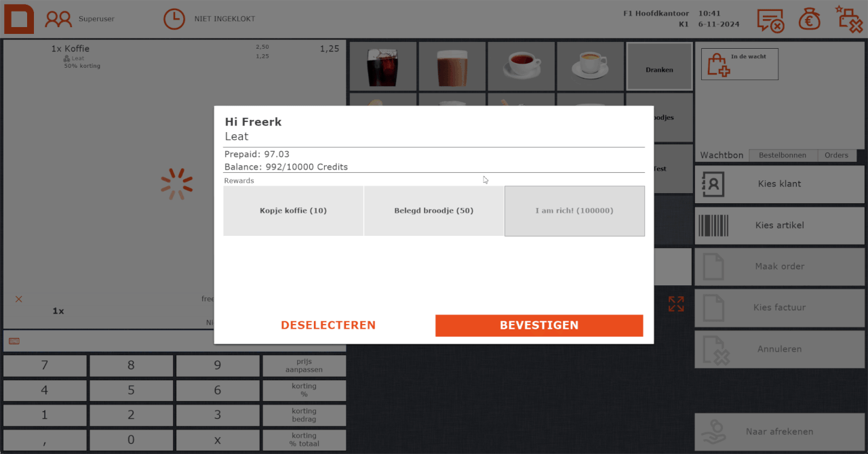The image size is (868, 454).
Task: Open the In de wacht button
Action: coord(739,64)
